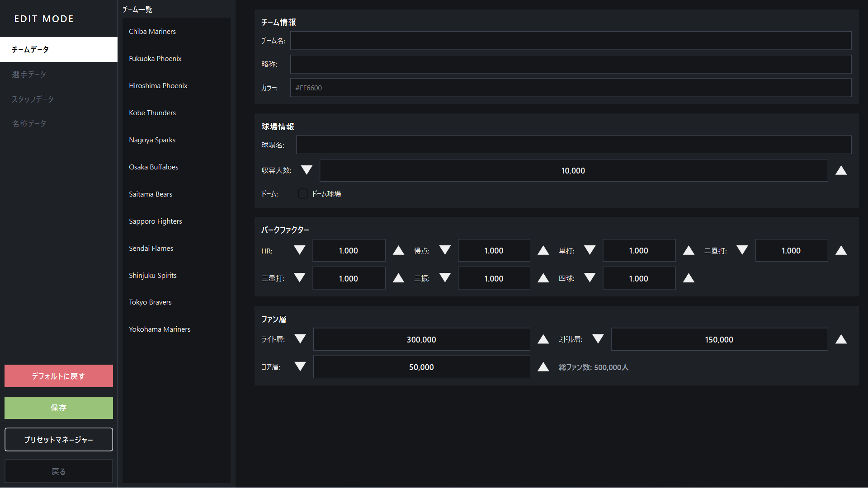Increase 四球 park factor value
The image size is (868, 488).
689,278
